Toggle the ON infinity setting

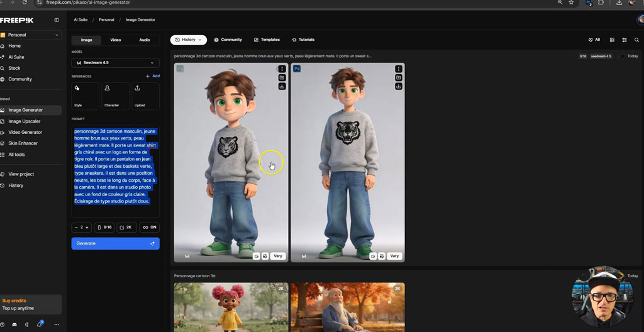click(150, 227)
